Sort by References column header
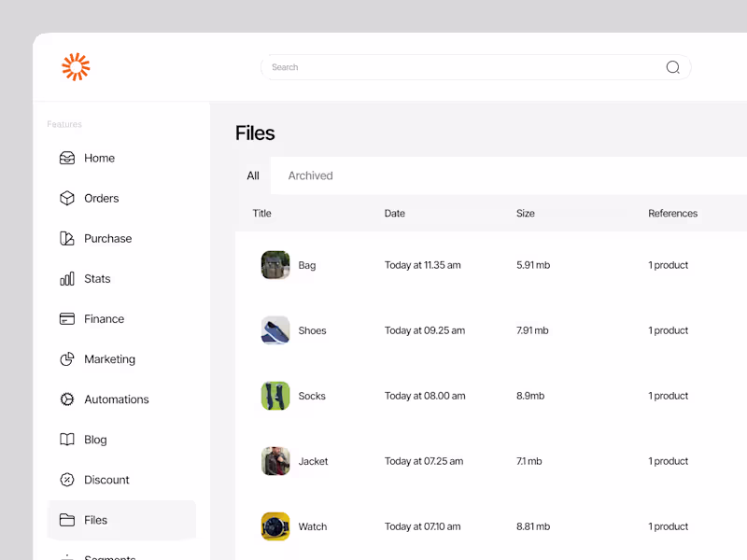747x560 pixels. pos(672,214)
